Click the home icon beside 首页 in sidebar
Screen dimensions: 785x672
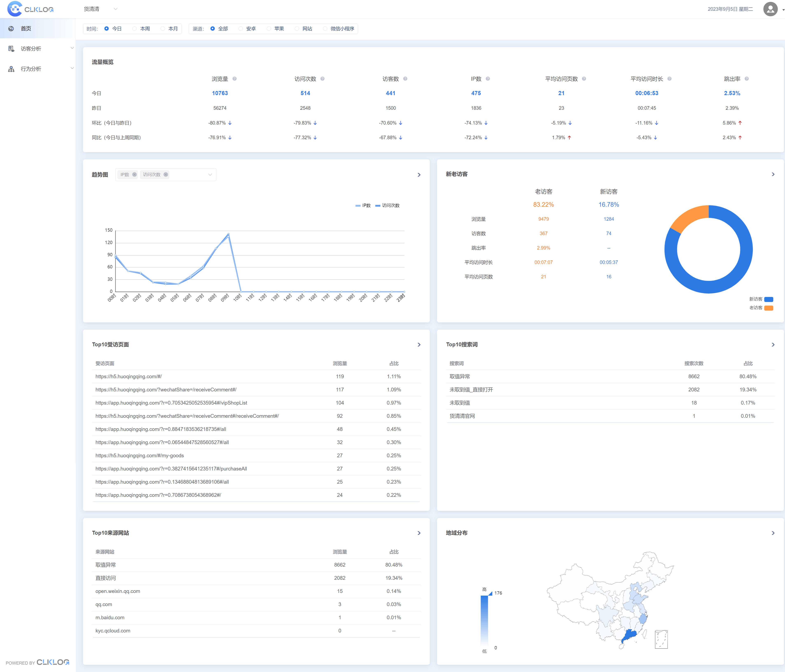(x=11, y=28)
